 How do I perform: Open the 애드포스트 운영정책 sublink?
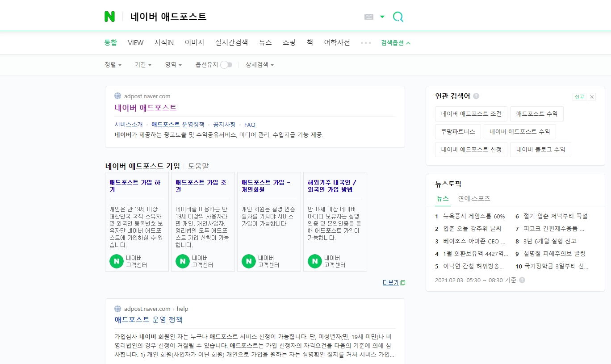coord(178,125)
